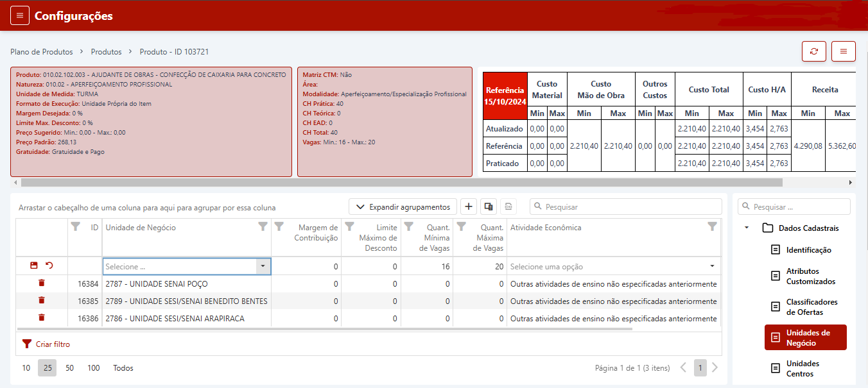Click the plus icon to add row
The image size is (868, 388).
[x=469, y=207]
